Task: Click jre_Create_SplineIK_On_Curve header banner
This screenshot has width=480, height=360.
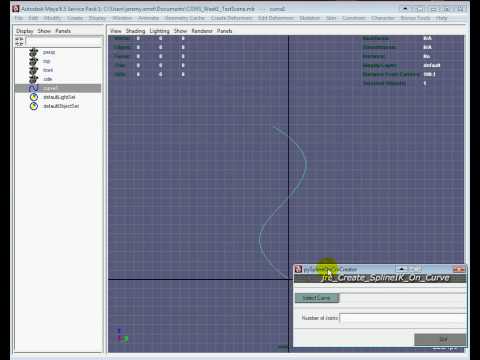Action: tap(380, 278)
